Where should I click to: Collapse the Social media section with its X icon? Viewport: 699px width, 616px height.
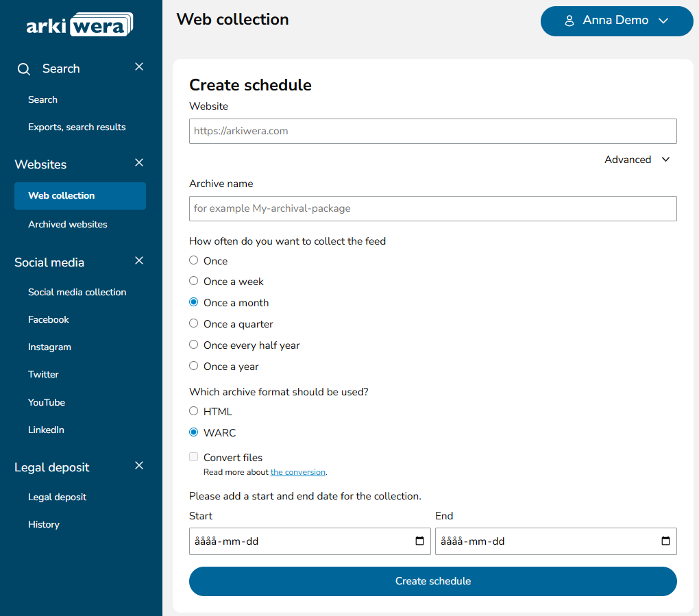point(139,260)
